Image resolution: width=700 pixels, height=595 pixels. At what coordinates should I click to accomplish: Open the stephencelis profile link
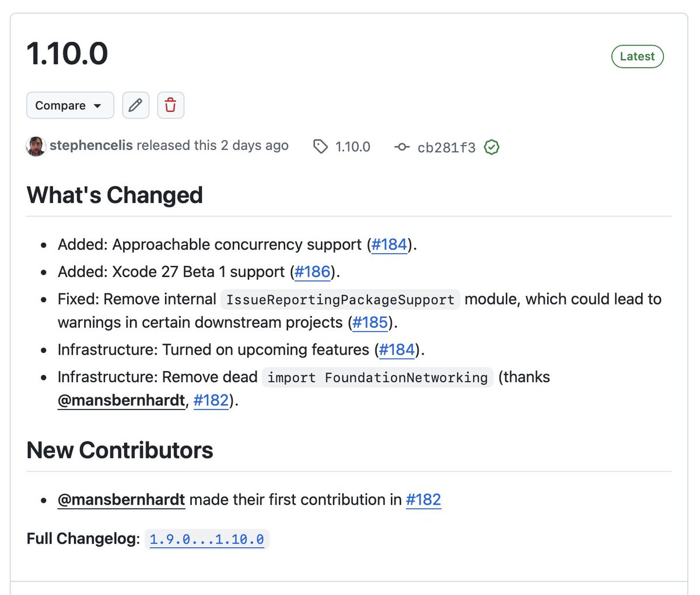(x=91, y=145)
